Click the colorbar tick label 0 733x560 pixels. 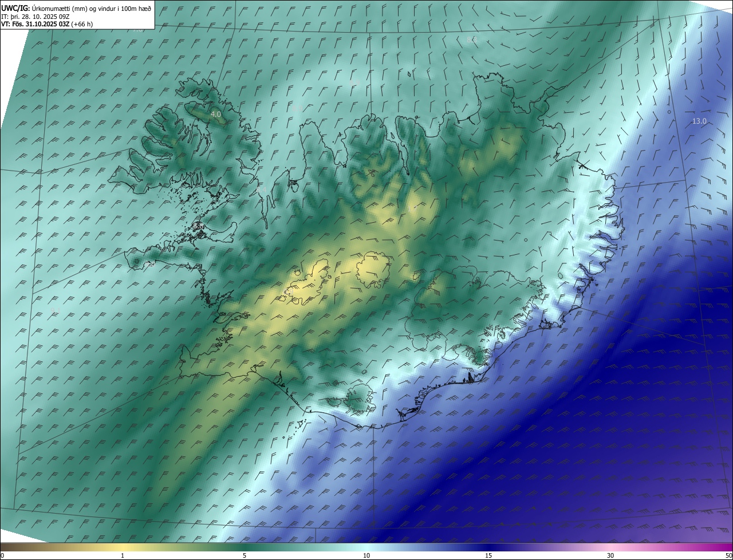[2, 555]
